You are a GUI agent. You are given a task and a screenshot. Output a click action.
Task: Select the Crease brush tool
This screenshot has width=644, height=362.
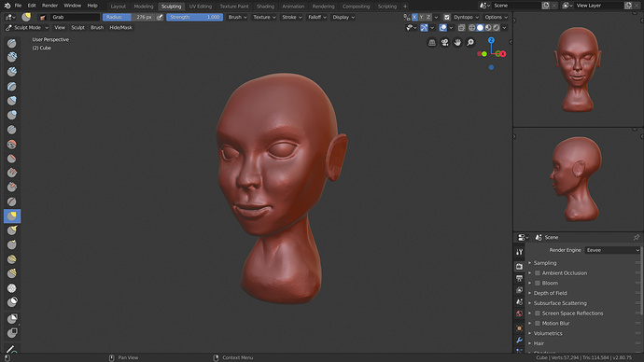click(12, 130)
